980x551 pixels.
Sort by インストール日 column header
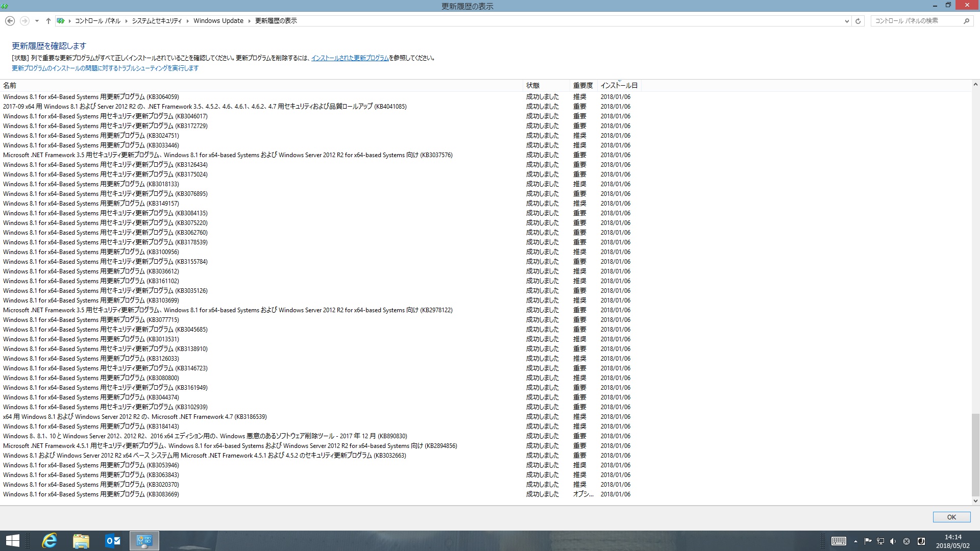tap(619, 85)
